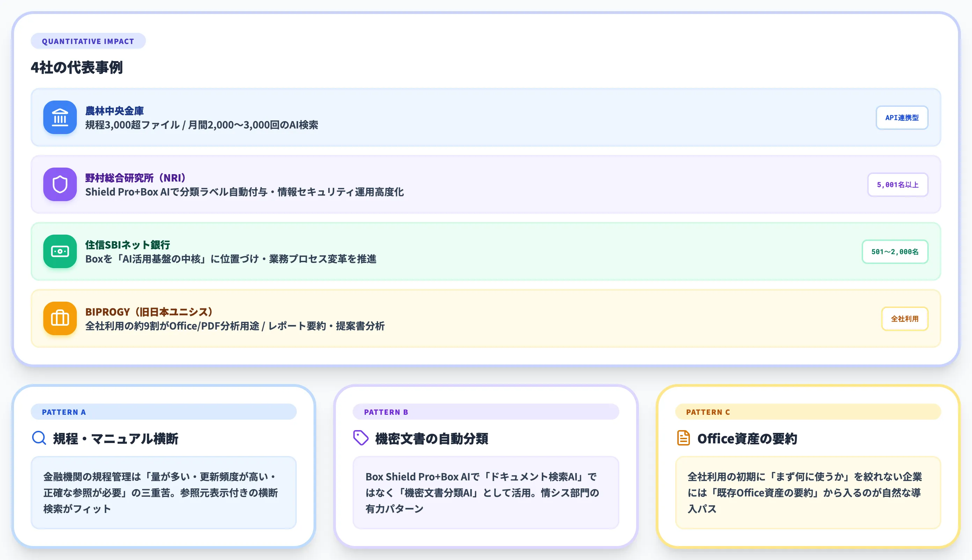Click the Shield Pro+Box AI description line
Image resolution: width=972 pixels, height=560 pixels.
pyautogui.click(x=244, y=192)
